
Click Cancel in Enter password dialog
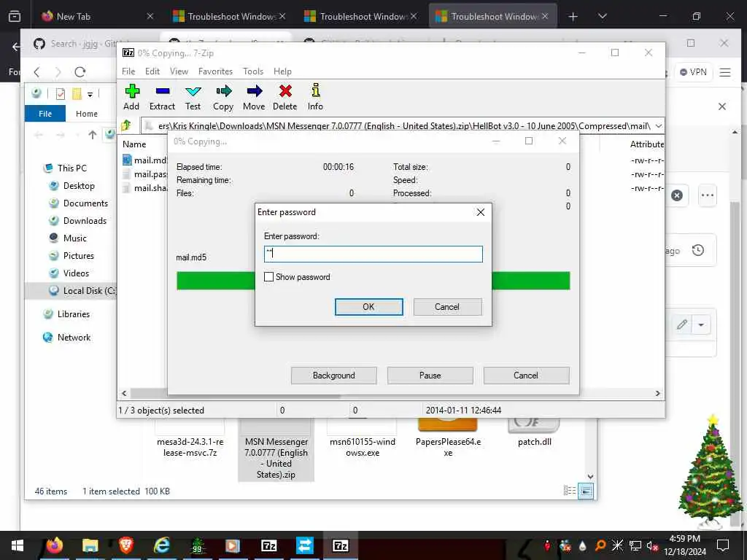447,307
